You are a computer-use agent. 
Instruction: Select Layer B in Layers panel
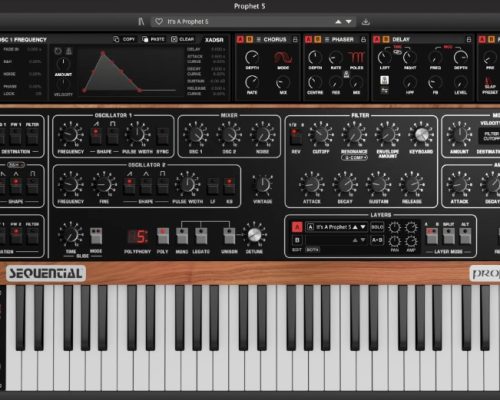297,240
